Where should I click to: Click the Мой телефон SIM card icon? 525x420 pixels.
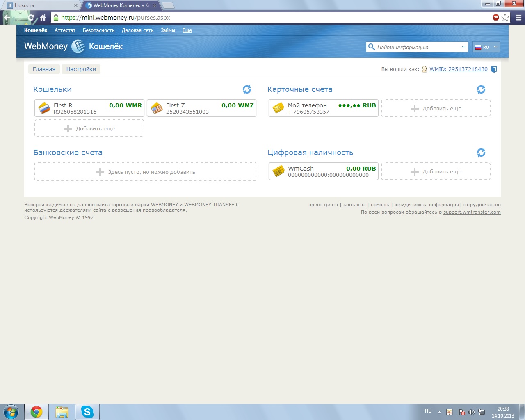[278, 108]
